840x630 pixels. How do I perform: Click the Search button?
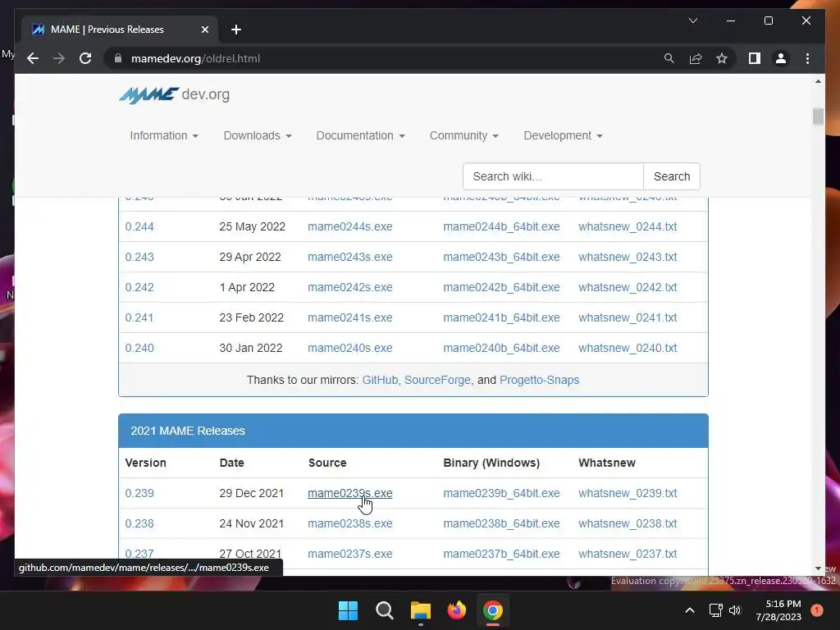tap(672, 176)
